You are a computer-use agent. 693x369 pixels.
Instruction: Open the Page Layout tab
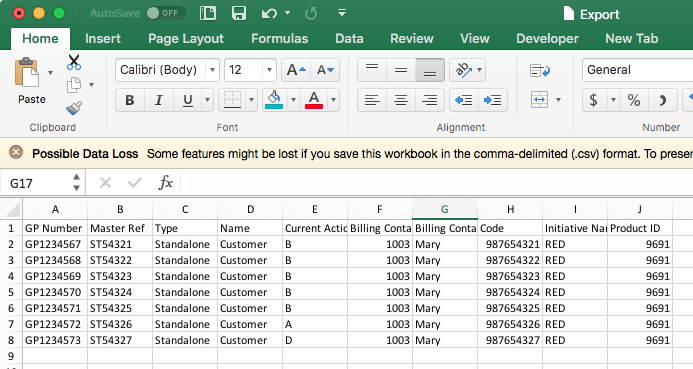click(186, 39)
